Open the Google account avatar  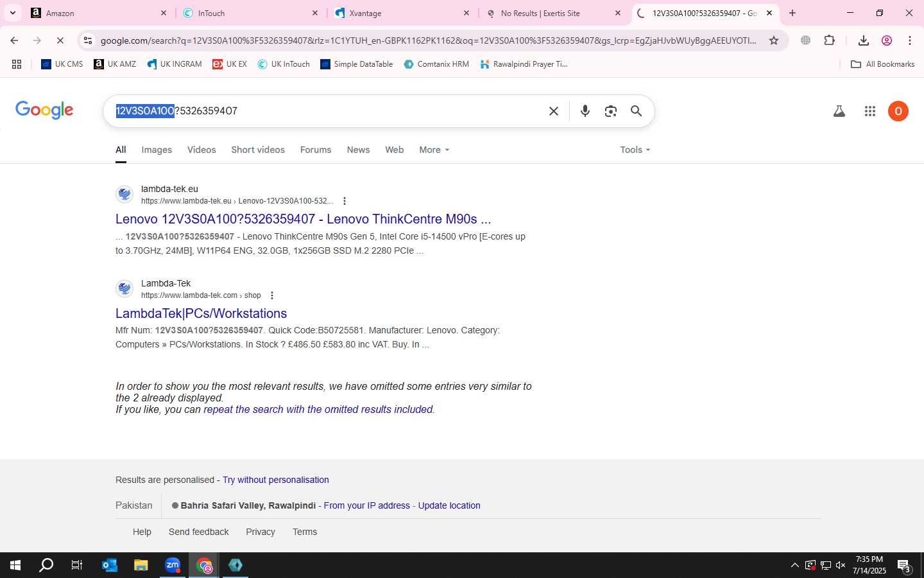tap(898, 111)
